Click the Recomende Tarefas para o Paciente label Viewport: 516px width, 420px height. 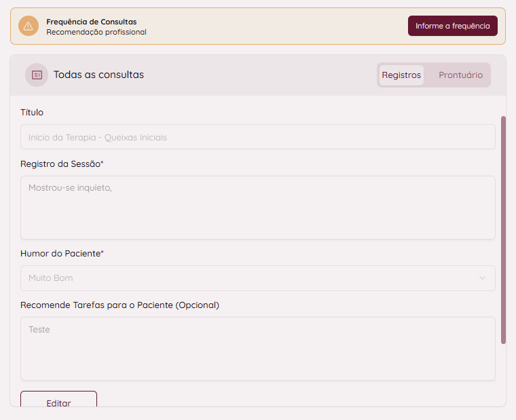[119, 305]
